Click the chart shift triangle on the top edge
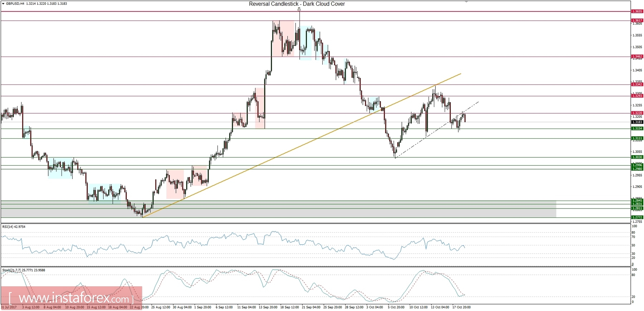Screen dimensions: 644x311 click(x=466, y=2)
